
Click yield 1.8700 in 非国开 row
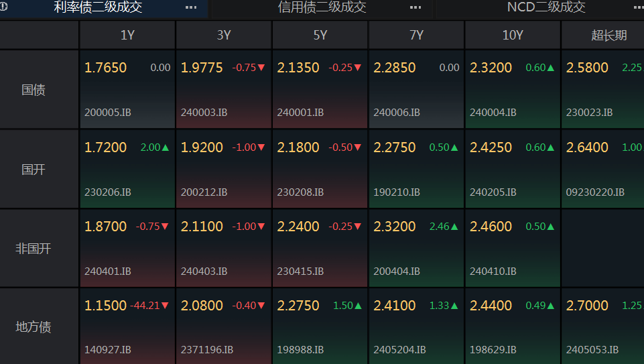[x=106, y=227]
